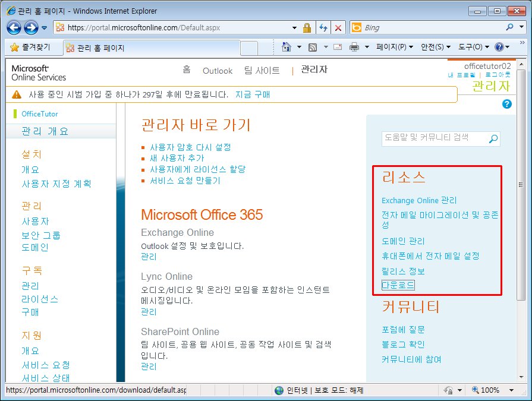Click the 지금 구매 link in the warning banner
This screenshot has width=532, height=401.
[x=253, y=94]
